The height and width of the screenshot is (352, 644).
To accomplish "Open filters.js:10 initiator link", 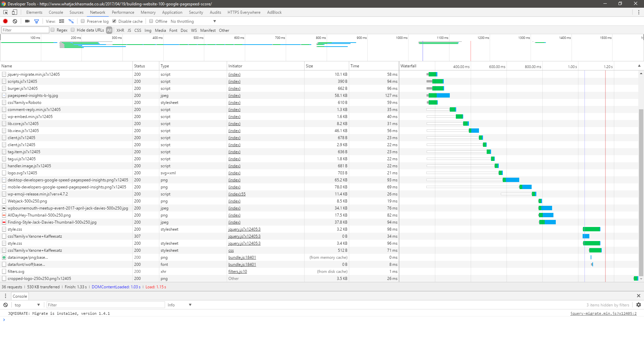I will coord(237,271).
